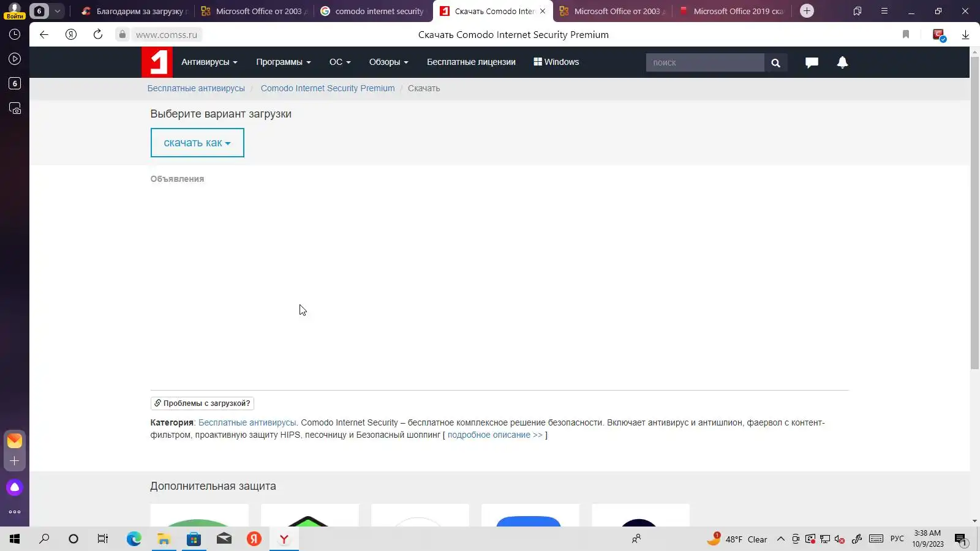Viewport: 980px width, 551px height.
Task: Open File Explorer from taskbar
Action: point(164,539)
